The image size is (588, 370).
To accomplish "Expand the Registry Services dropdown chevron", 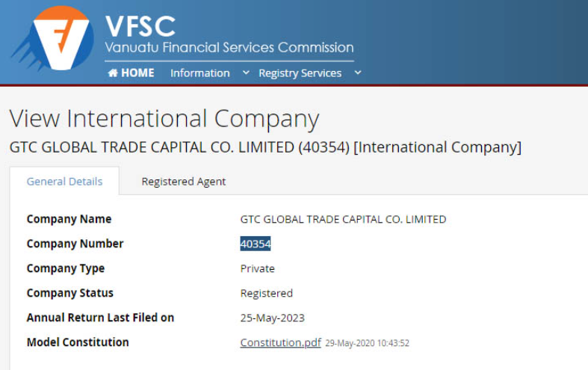I will pos(358,73).
